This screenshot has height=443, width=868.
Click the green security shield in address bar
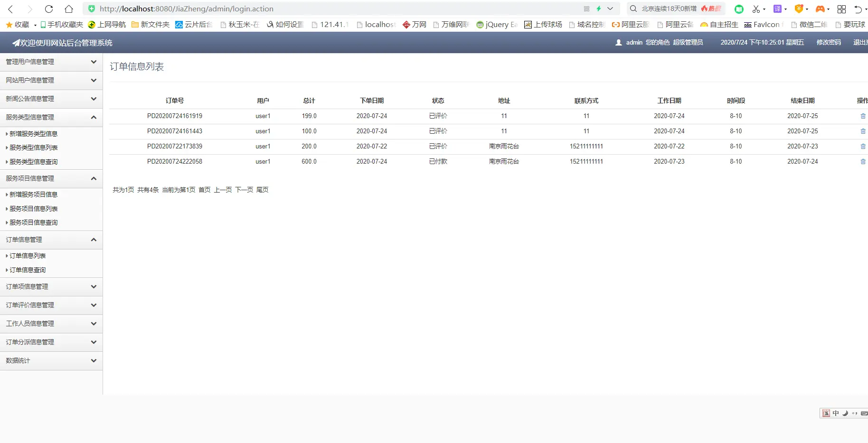pyautogui.click(x=92, y=9)
